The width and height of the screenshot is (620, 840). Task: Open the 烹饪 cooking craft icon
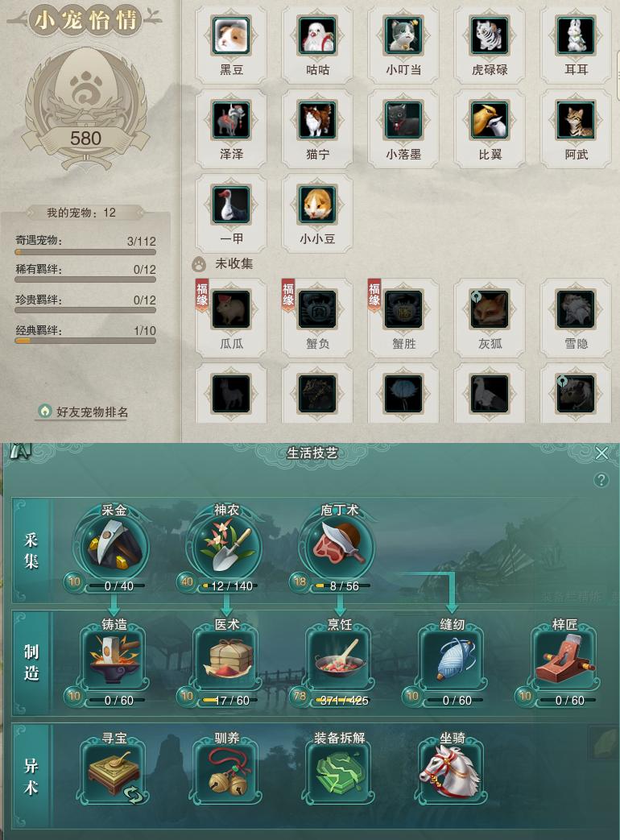tap(340, 660)
